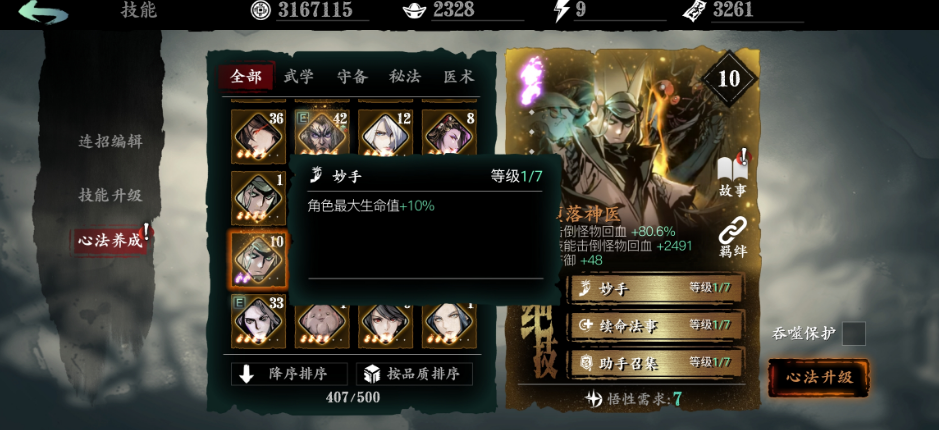This screenshot has width=939, height=430.
Task: Open the 按品质排序 sort option
Action: (414, 374)
